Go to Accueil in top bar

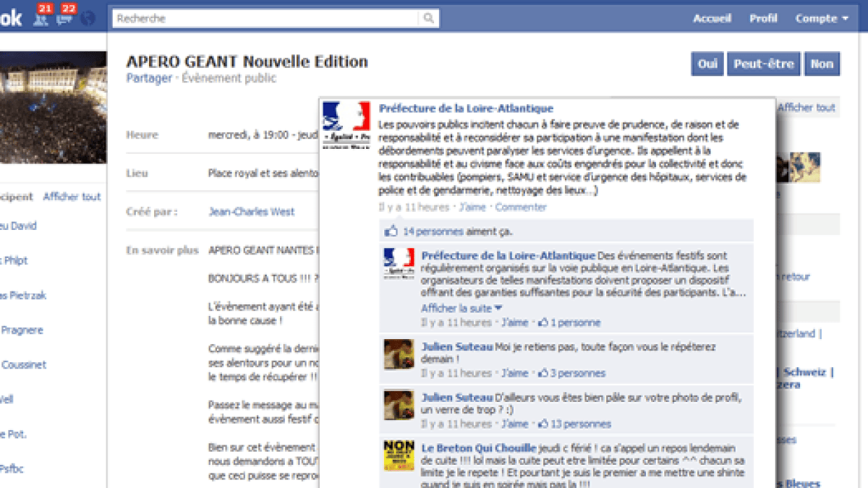click(712, 19)
